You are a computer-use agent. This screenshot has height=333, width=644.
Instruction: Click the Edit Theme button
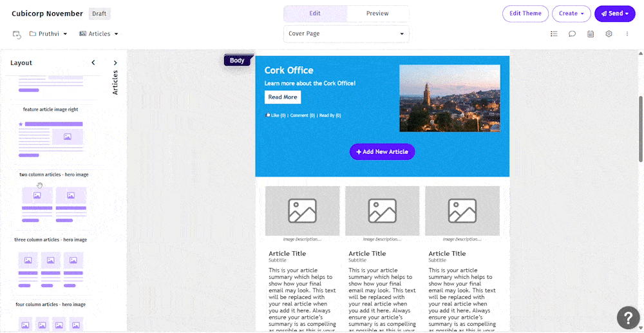pos(525,14)
